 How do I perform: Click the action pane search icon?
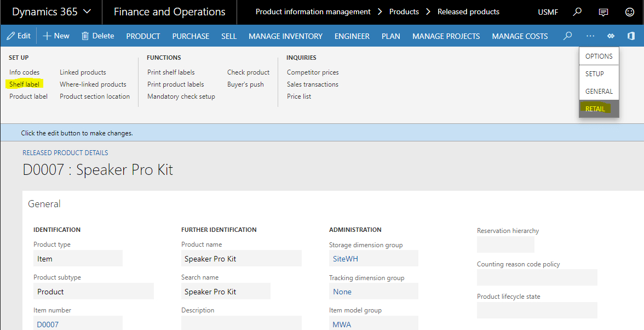[568, 36]
